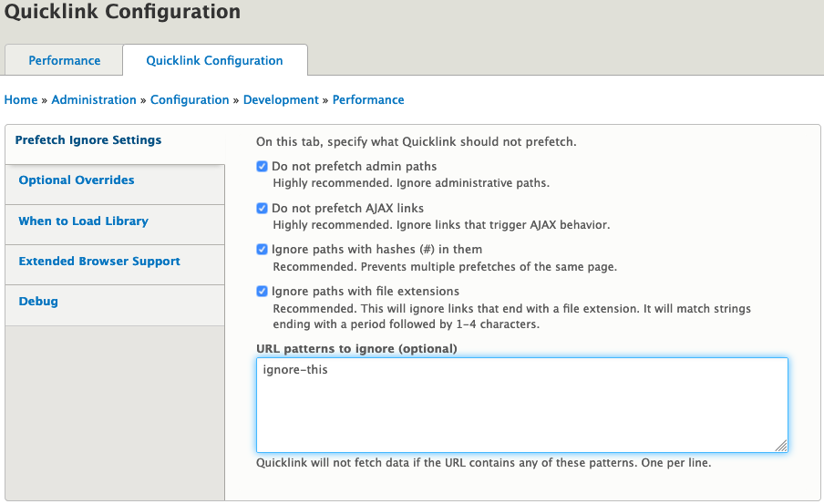824x504 pixels.
Task: Open the Optional Overrides section
Action: (x=77, y=180)
